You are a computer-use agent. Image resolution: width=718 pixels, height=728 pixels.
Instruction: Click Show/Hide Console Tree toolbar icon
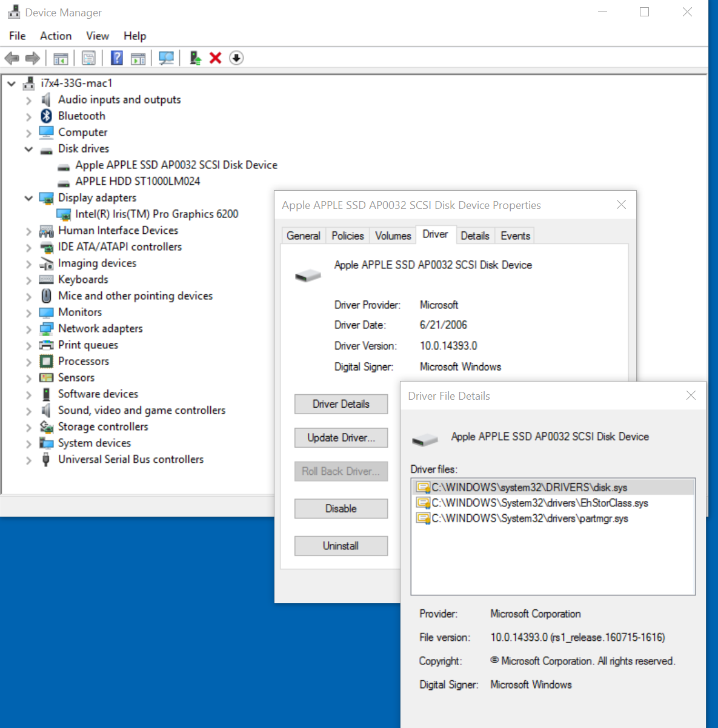tap(61, 58)
